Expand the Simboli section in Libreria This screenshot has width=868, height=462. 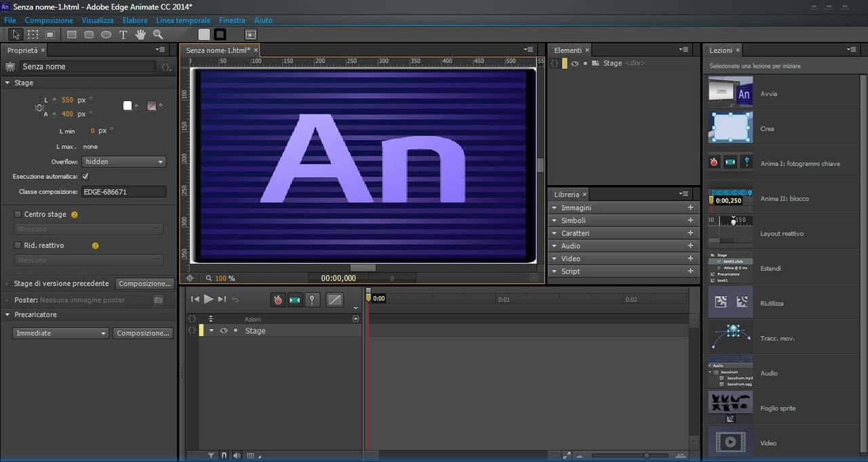[554, 221]
